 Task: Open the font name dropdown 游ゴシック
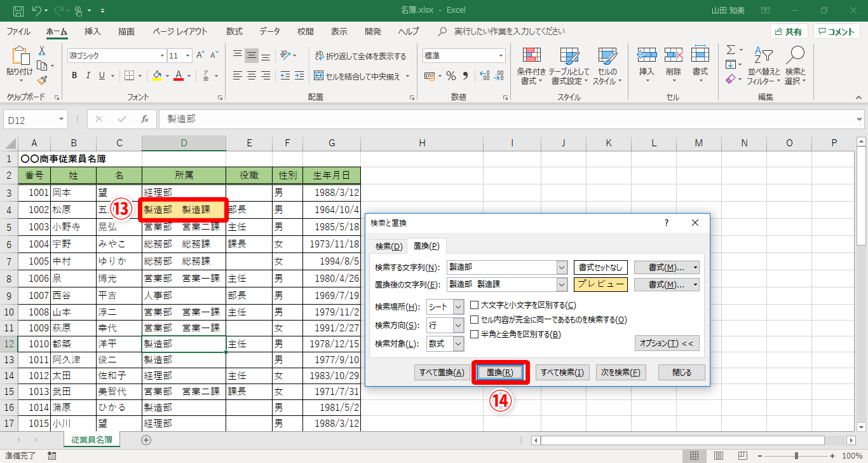click(161, 55)
